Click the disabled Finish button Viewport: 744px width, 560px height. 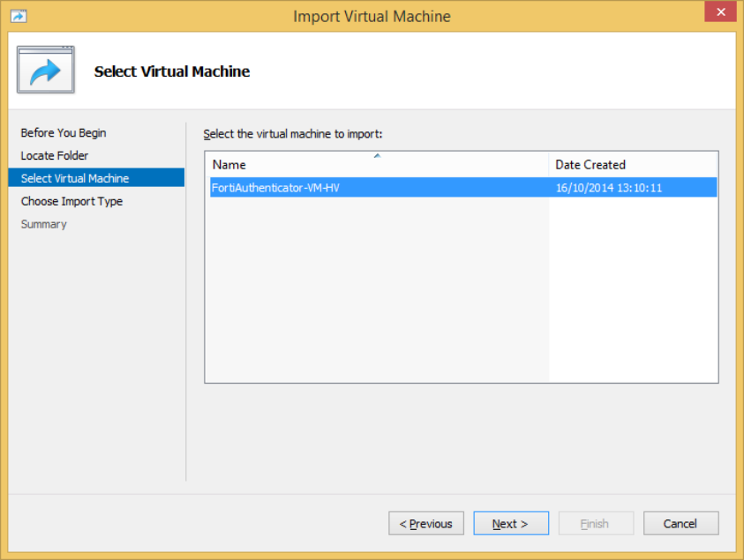[x=596, y=523]
